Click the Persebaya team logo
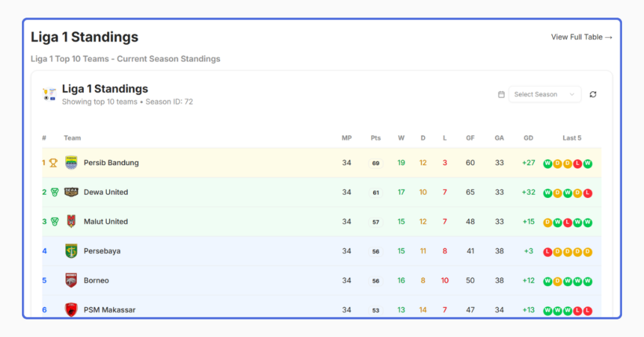 click(71, 251)
